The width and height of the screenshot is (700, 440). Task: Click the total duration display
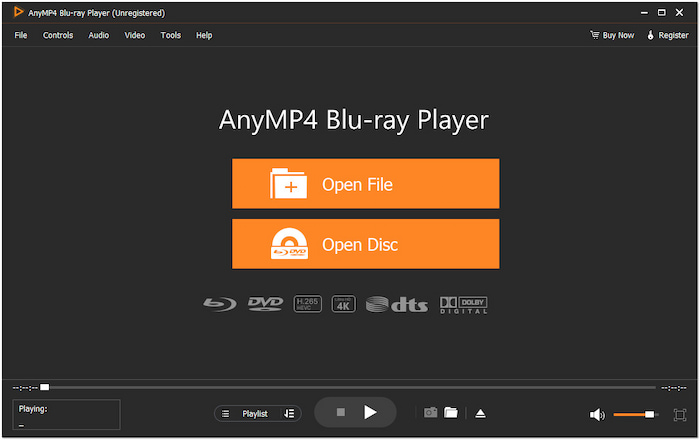(x=674, y=388)
